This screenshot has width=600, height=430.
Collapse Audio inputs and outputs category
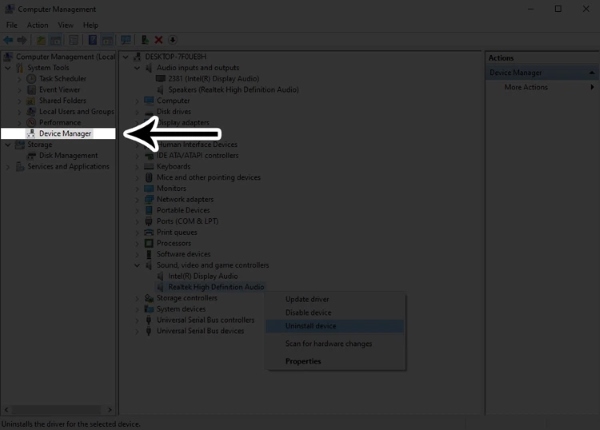[137, 68]
